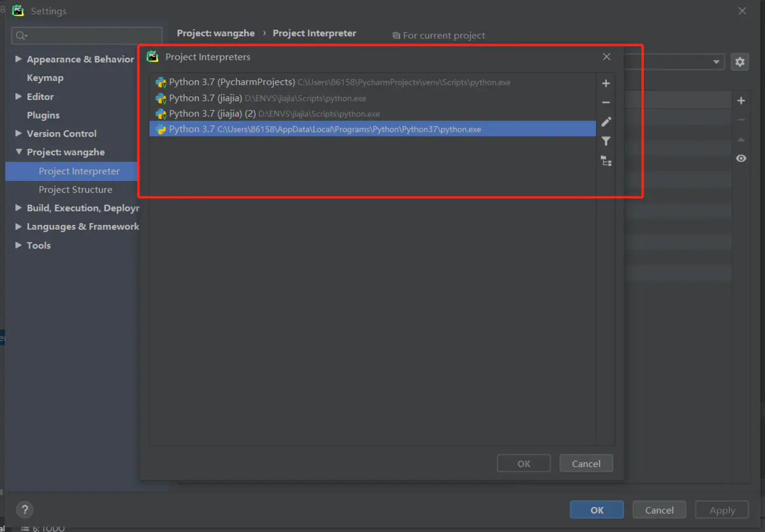The width and height of the screenshot is (765, 532).
Task: Close the Settings window
Action: coord(742,11)
